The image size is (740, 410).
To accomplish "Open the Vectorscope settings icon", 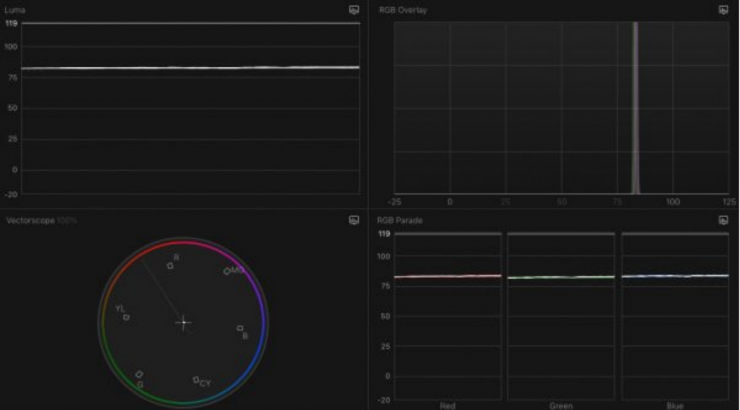I will pyautogui.click(x=353, y=219).
